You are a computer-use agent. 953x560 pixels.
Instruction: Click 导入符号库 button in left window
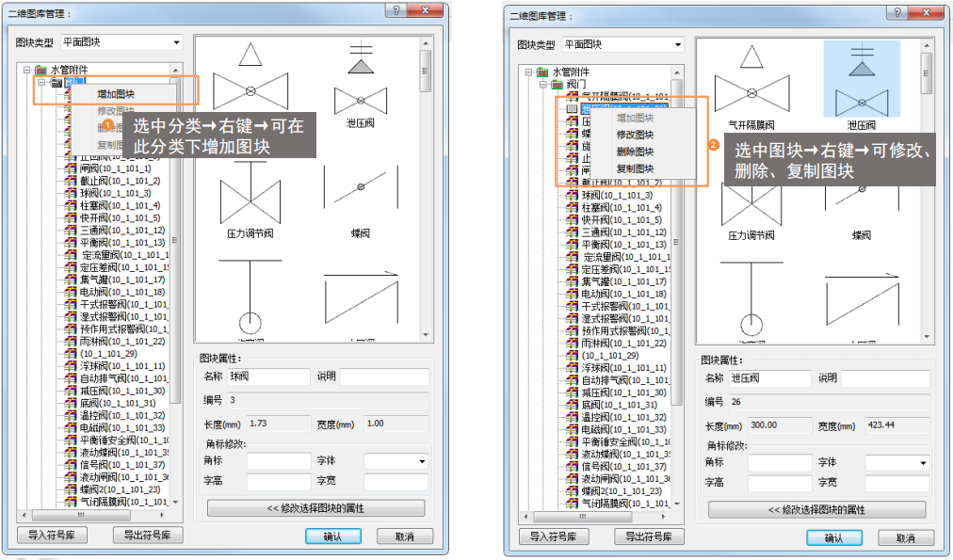(x=53, y=536)
